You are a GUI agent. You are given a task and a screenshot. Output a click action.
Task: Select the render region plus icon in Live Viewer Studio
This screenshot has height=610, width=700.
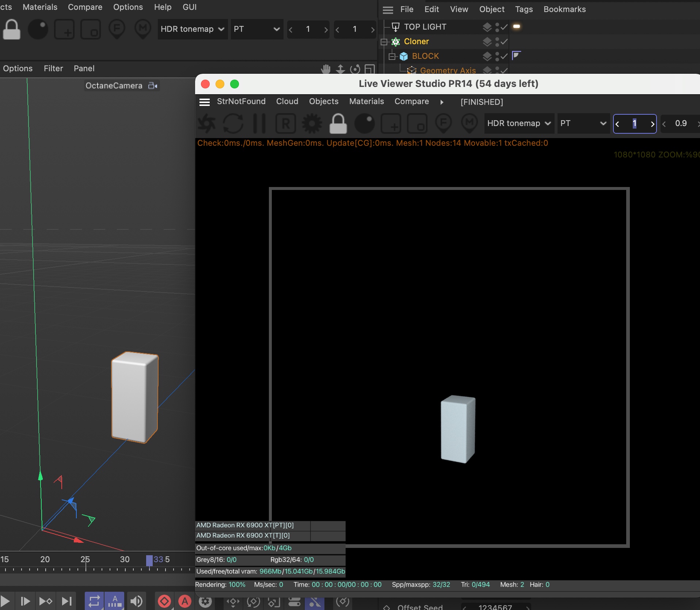[391, 123]
